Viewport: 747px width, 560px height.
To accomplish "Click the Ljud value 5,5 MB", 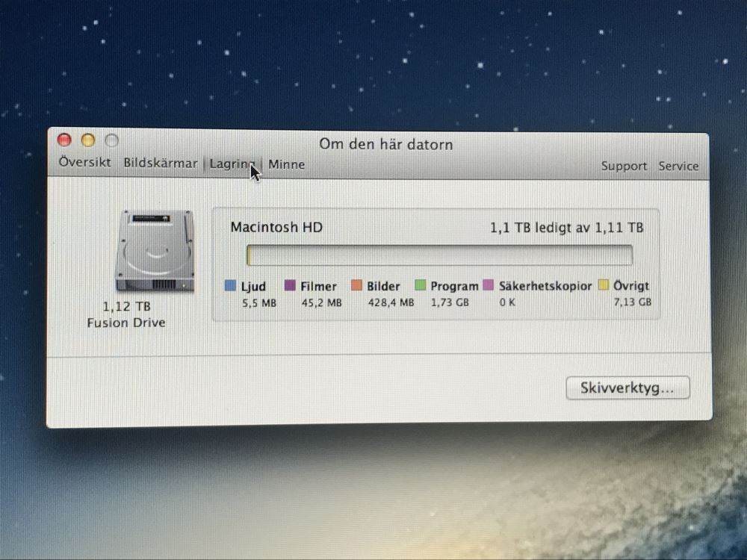I will (x=259, y=303).
